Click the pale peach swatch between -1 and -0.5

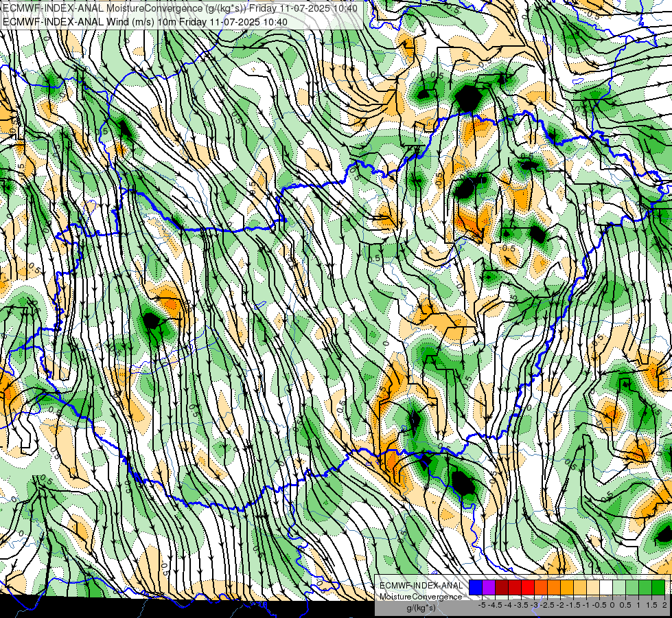click(x=592, y=588)
